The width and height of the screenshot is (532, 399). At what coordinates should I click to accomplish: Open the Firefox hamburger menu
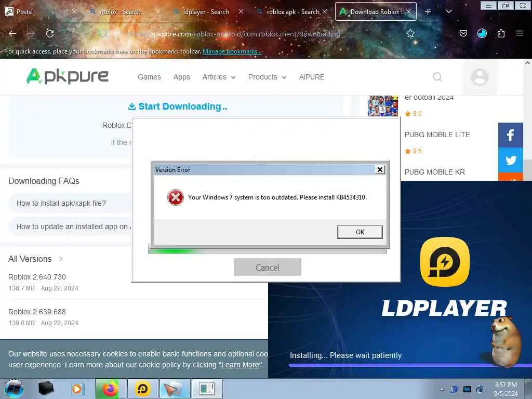(x=519, y=33)
